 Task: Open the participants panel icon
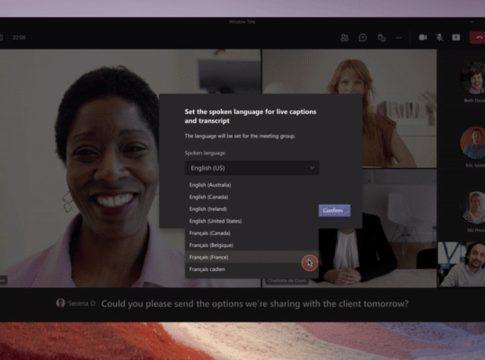344,38
